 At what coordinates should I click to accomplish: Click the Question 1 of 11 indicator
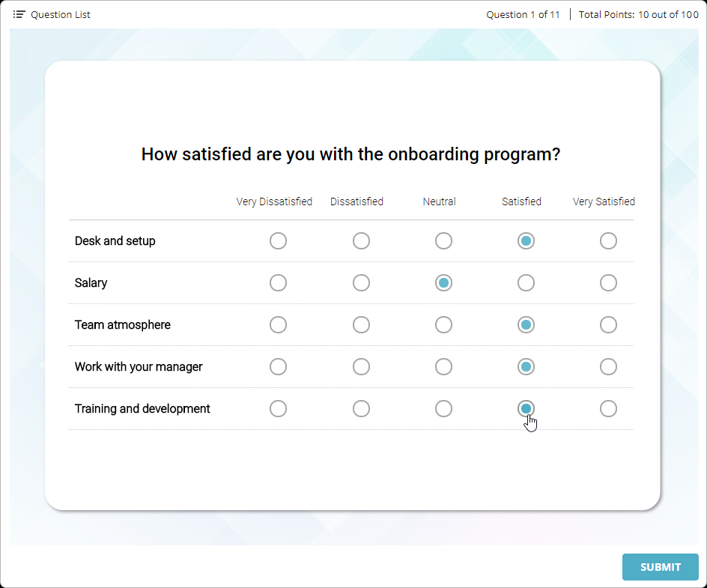[x=523, y=14]
